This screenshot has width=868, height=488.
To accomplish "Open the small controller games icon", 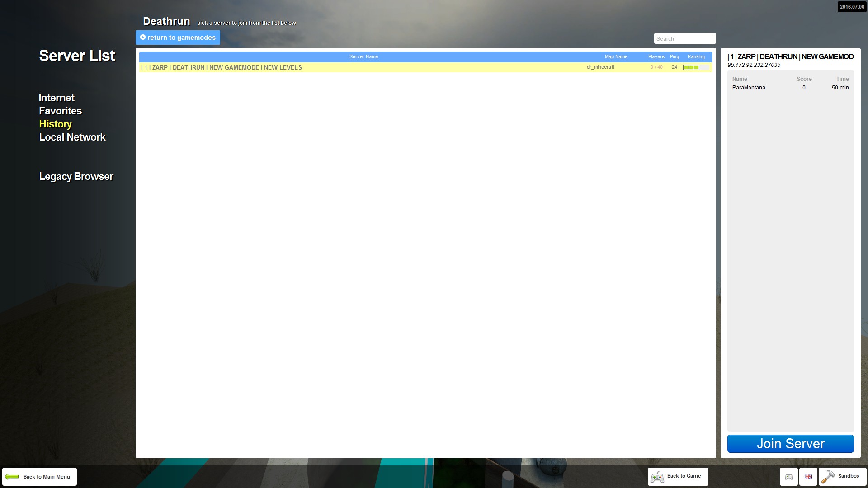I will click(x=788, y=477).
